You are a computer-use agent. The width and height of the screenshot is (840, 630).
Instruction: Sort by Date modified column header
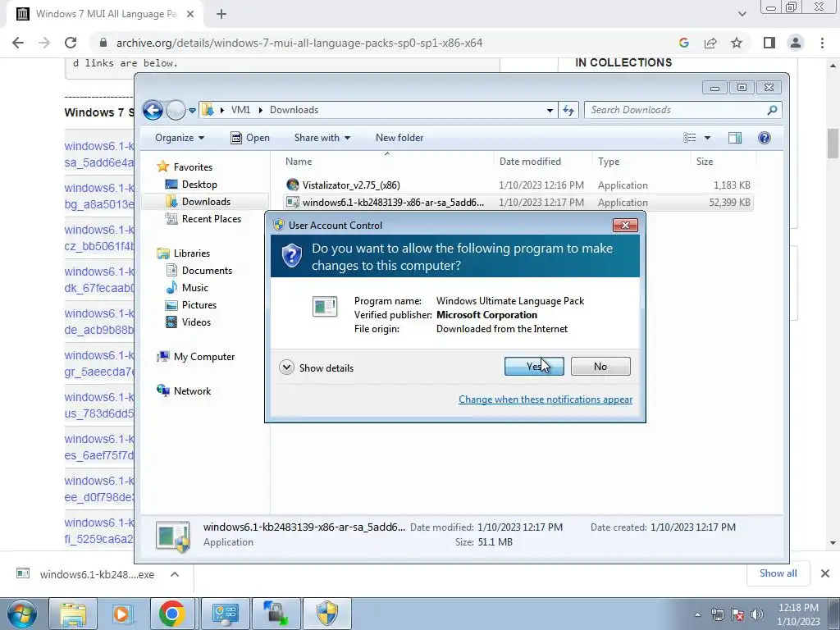click(x=543, y=162)
